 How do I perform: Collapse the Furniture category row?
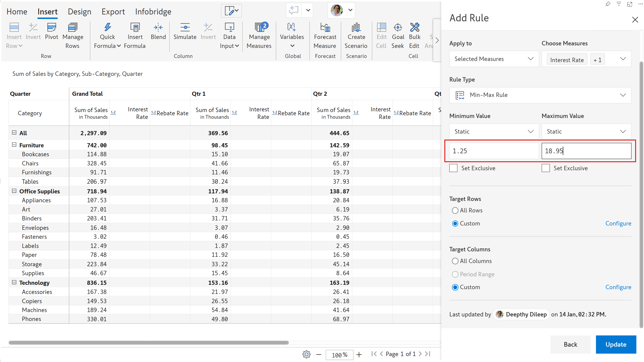click(14, 145)
